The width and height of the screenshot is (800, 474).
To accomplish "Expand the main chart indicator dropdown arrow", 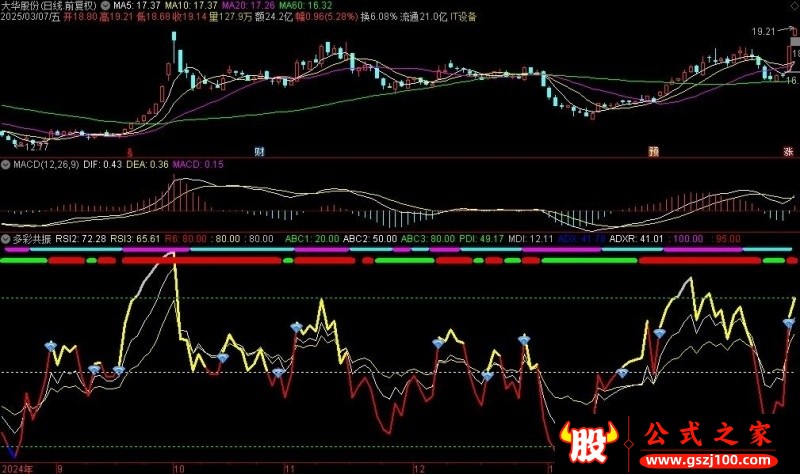I will click(105, 6).
